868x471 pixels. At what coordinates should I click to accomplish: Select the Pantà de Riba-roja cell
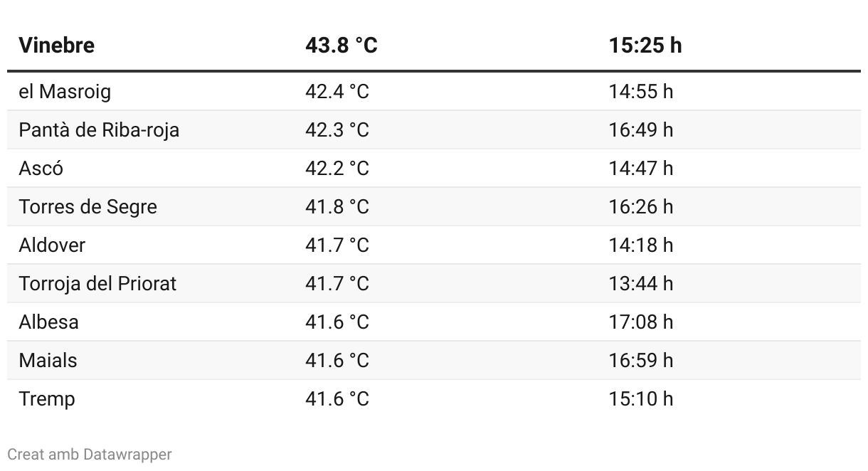point(99,130)
